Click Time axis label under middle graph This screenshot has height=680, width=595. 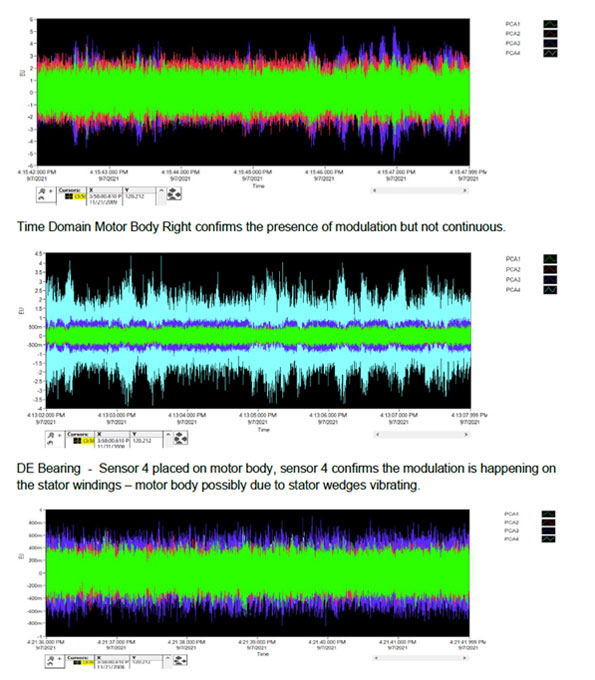click(264, 430)
